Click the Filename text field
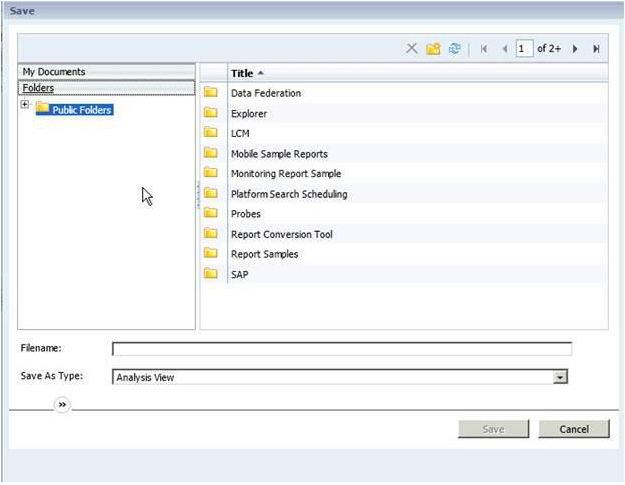625x485 pixels. (342, 349)
